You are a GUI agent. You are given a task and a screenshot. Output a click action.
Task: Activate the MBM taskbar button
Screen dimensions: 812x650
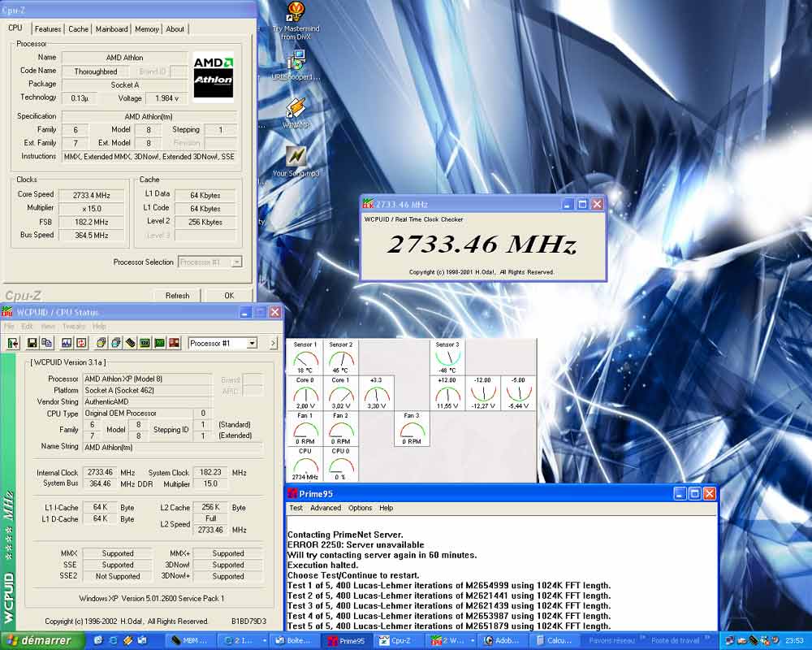(x=190, y=641)
